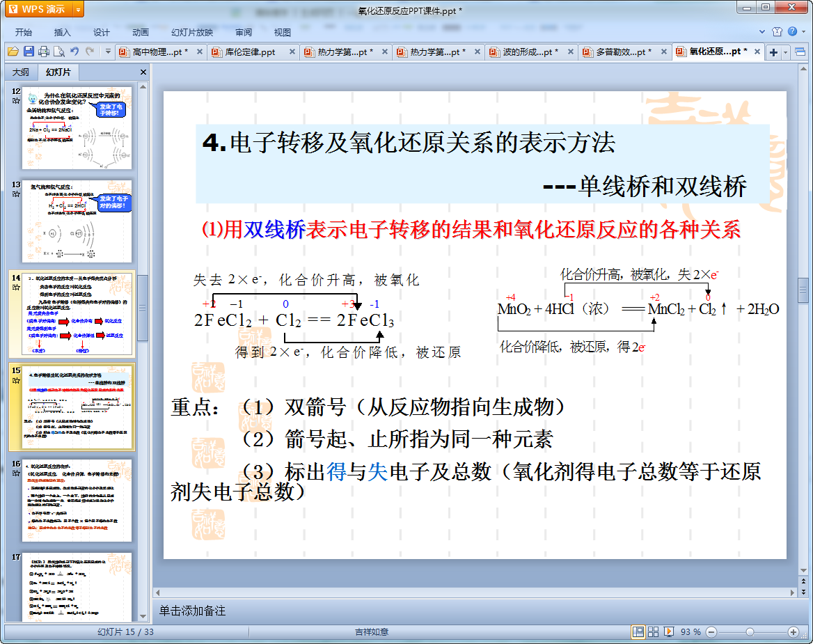Select the 幻灯片放映 ribbon tab

pyautogui.click(x=192, y=32)
